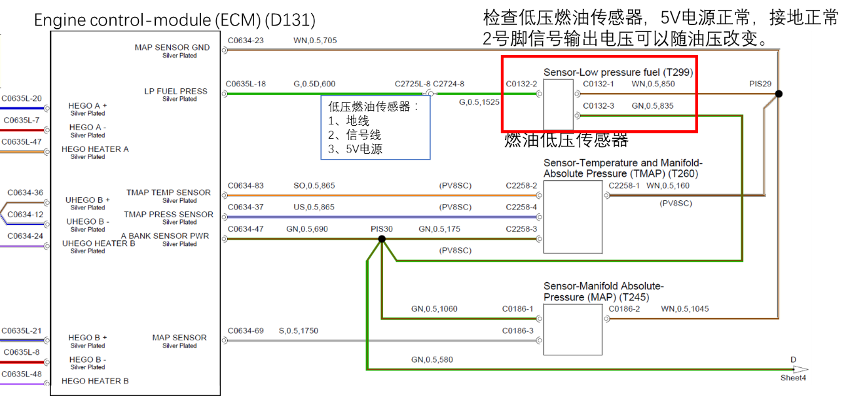Click the blue-bordered sensor pin note box

pyautogui.click(x=376, y=128)
